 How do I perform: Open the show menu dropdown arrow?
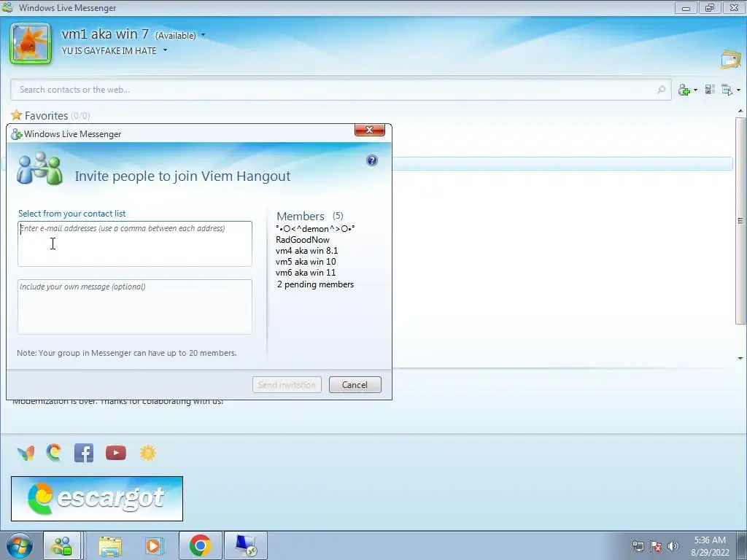(x=738, y=90)
